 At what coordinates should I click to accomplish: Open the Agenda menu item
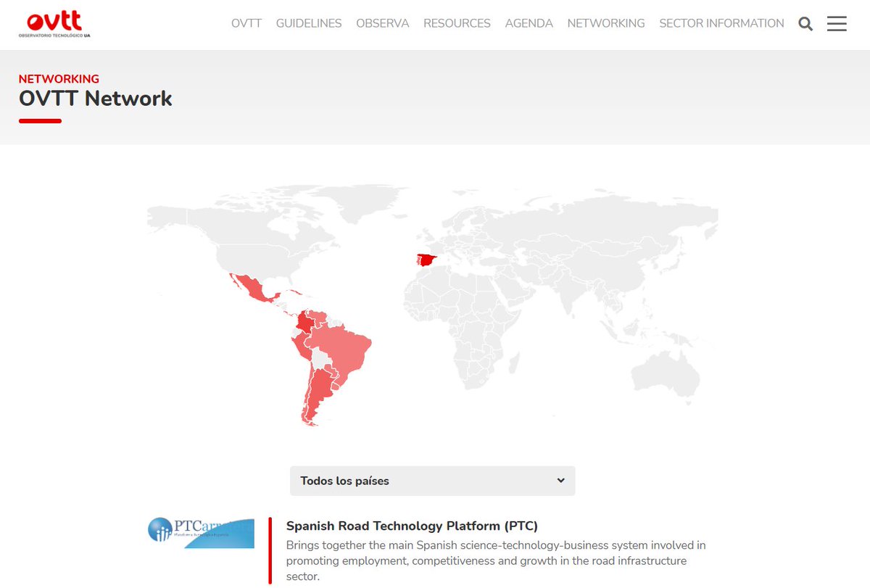[x=529, y=23]
